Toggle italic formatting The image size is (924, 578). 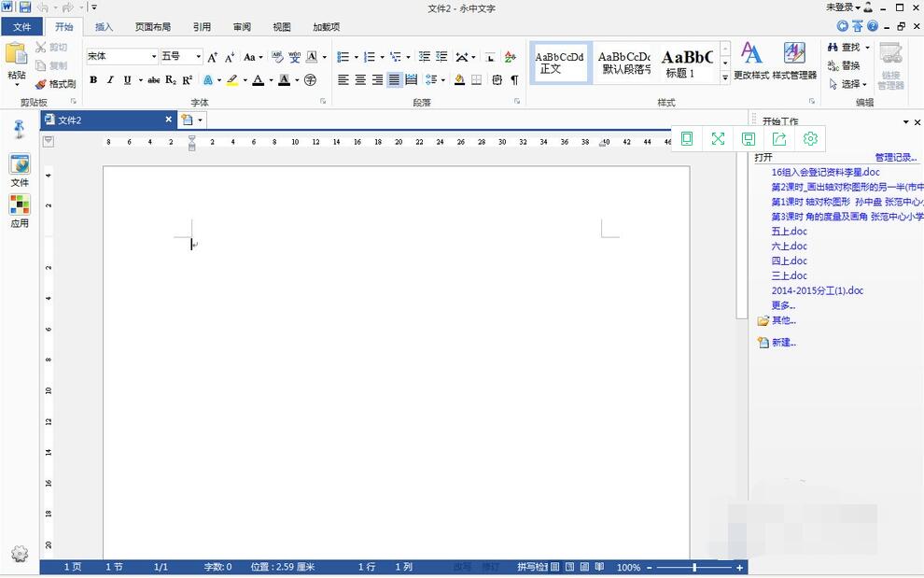[x=110, y=80]
